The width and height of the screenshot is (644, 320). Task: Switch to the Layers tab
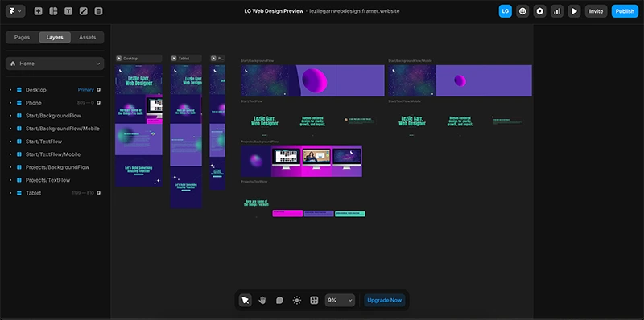(x=55, y=37)
